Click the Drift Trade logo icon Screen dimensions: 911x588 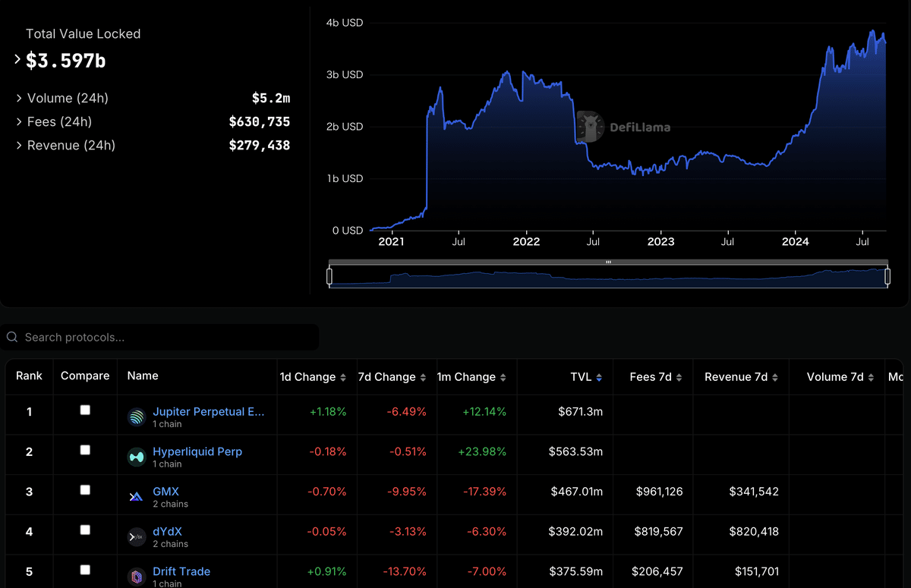point(137,577)
